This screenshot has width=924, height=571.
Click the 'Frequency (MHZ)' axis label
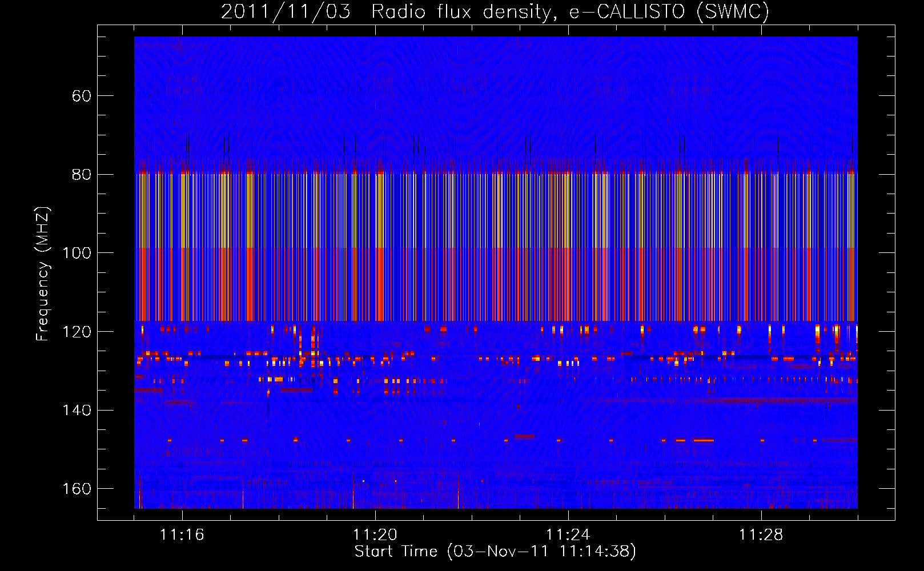point(43,274)
